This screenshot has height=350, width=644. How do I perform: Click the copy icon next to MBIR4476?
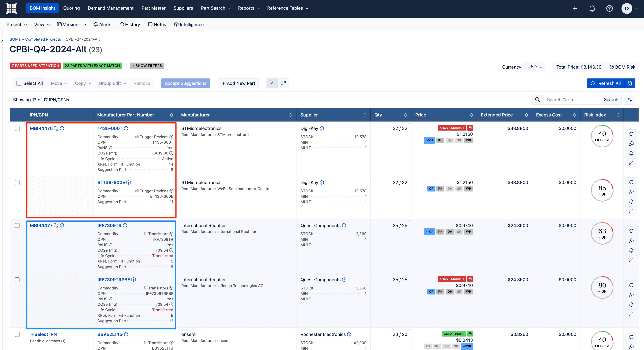point(56,128)
